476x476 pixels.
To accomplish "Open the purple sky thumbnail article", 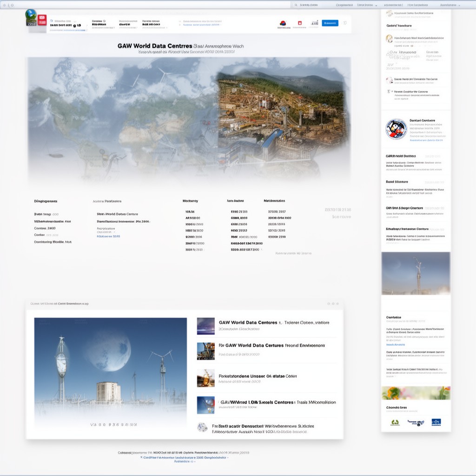I will 206,326.
